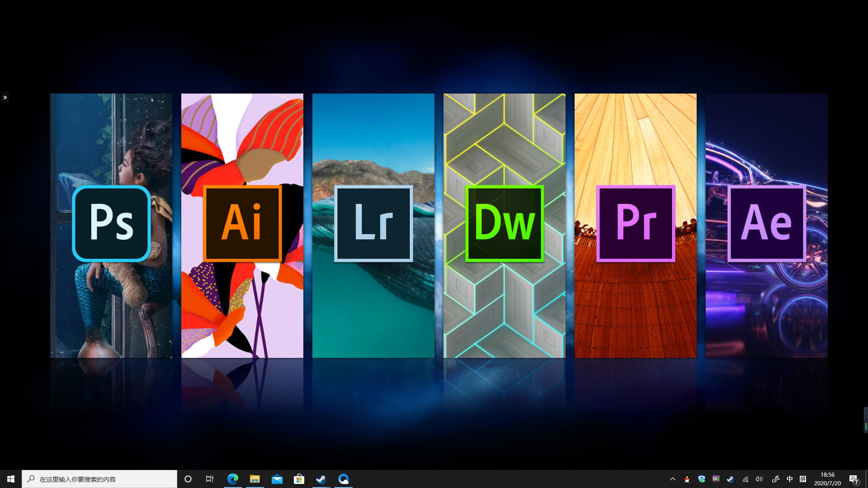The image size is (868, 488).
Task: Open Action Center from the notification icon
Action: (x=854, y=479)
